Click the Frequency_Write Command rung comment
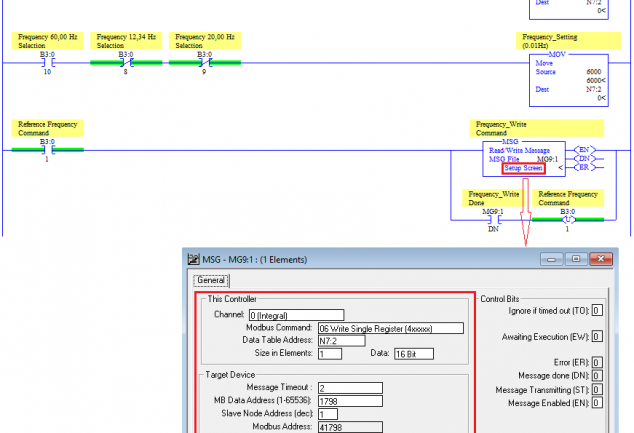Viewport: 634px width, 433px height. (x=537, y=128)
